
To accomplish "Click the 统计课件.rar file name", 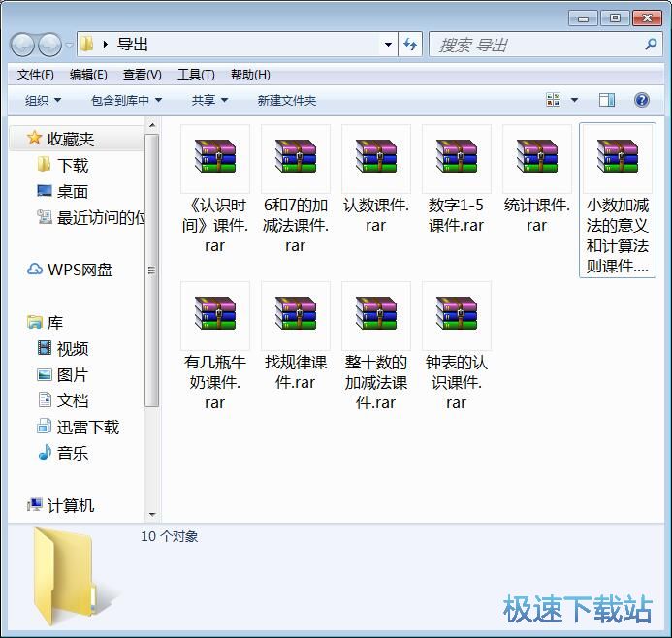I will (537, 215).
